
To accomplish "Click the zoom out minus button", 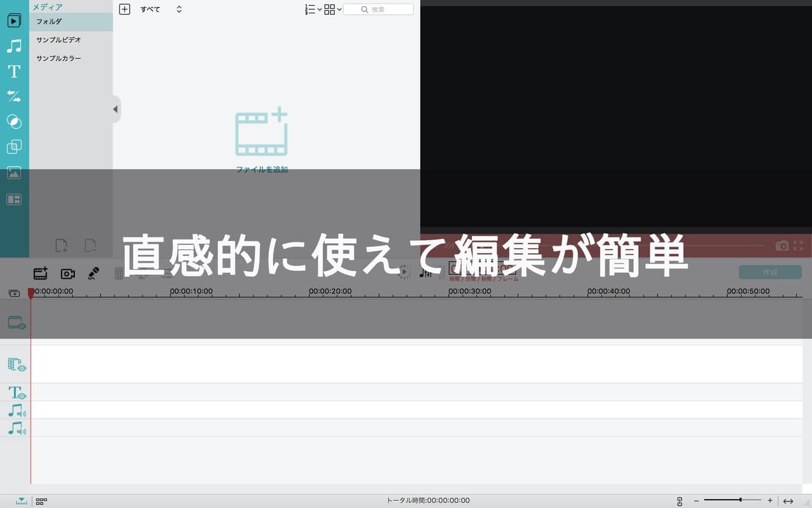I will tap(696, 500).
